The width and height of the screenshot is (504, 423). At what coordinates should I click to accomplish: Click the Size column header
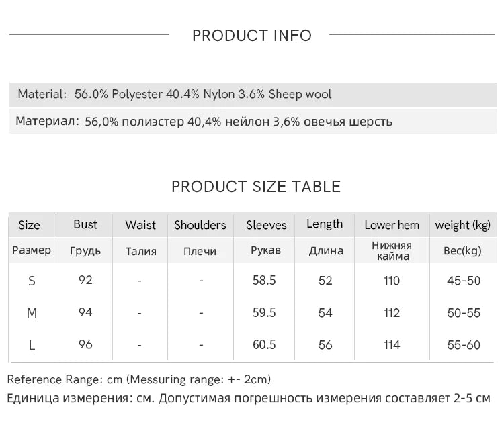30,225
